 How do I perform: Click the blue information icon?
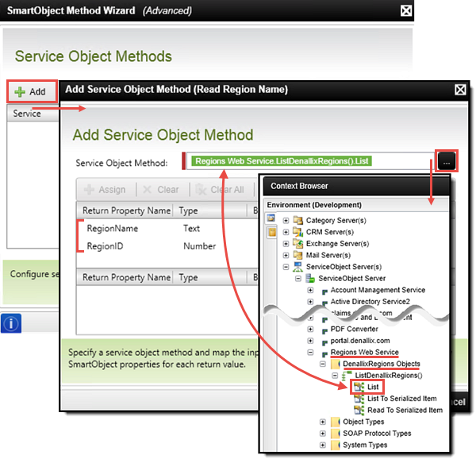tap(12, 322)
